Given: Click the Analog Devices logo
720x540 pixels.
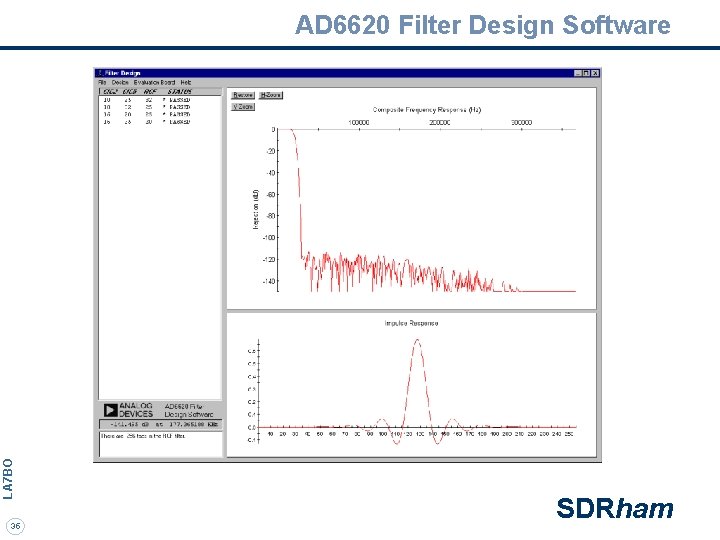Looking at the screenshot, I should pyautogui.click(x=128, y=410).
